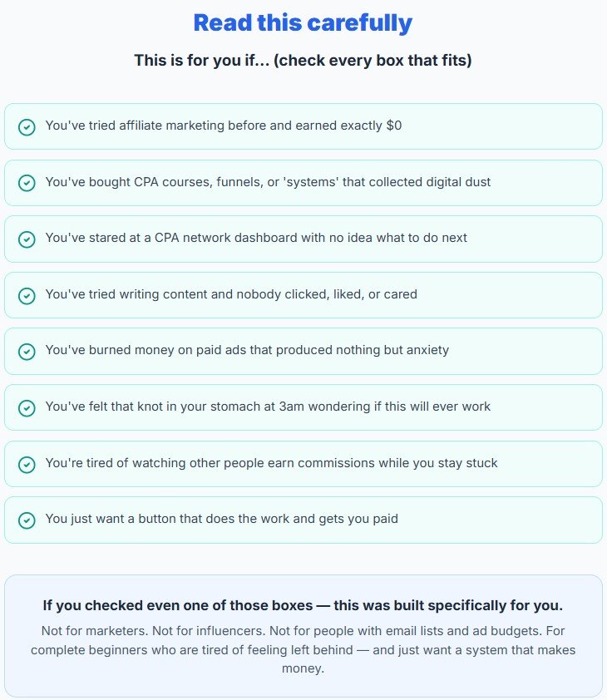This screenshot has height=700, width=607.
Task: Click check icon by 'knot in your stomach' item
Action: 27,408
